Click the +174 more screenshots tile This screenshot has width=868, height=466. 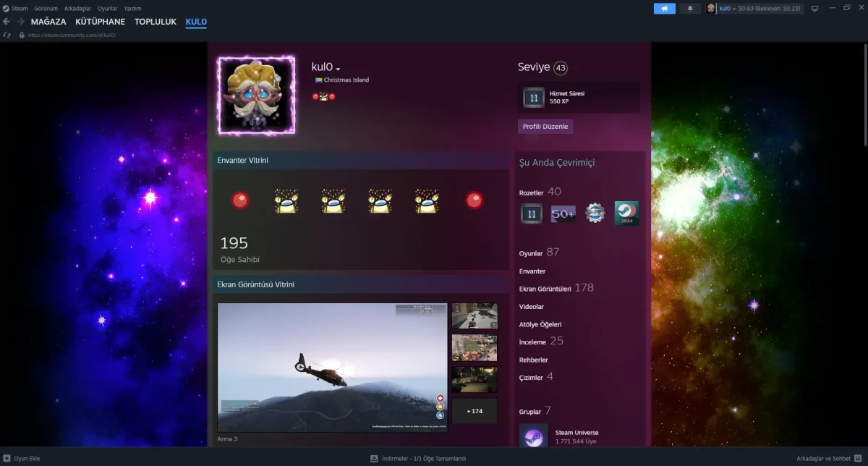tap(475, 411)
